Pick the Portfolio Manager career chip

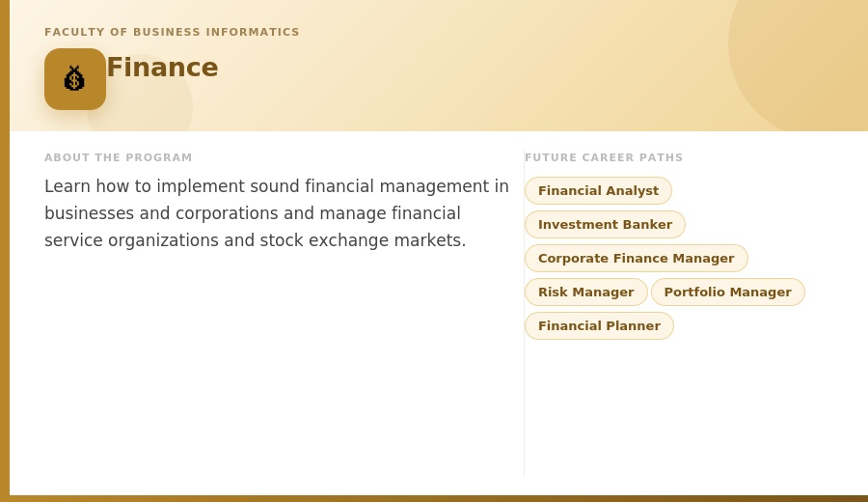727,292
